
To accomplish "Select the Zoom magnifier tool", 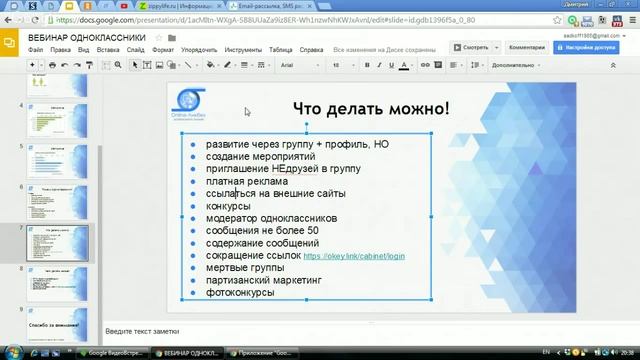I will click(x=118, y=65).
